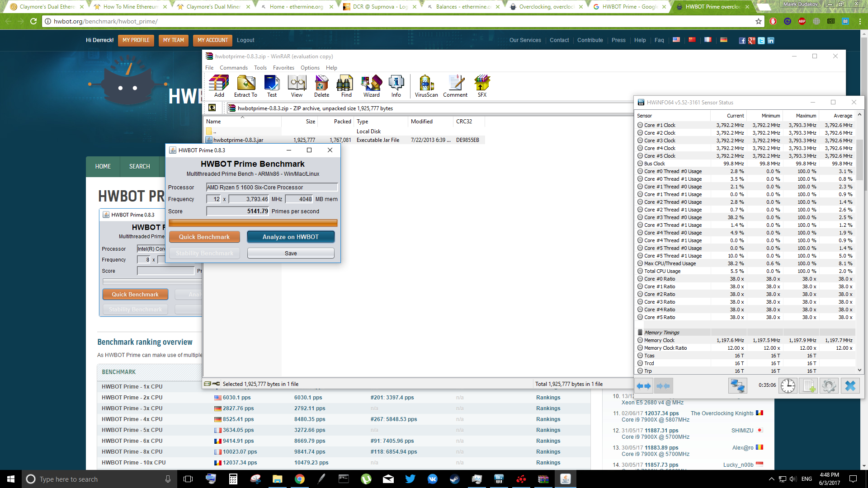Click Analyze on HWBOT button

(x=291, y=237)
